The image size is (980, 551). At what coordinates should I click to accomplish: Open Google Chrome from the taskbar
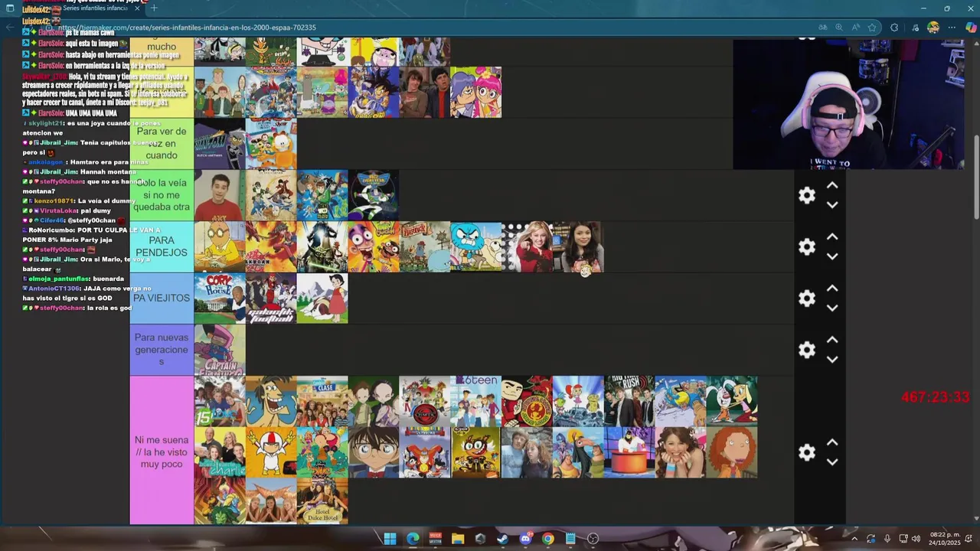click(x=548, y=539)
